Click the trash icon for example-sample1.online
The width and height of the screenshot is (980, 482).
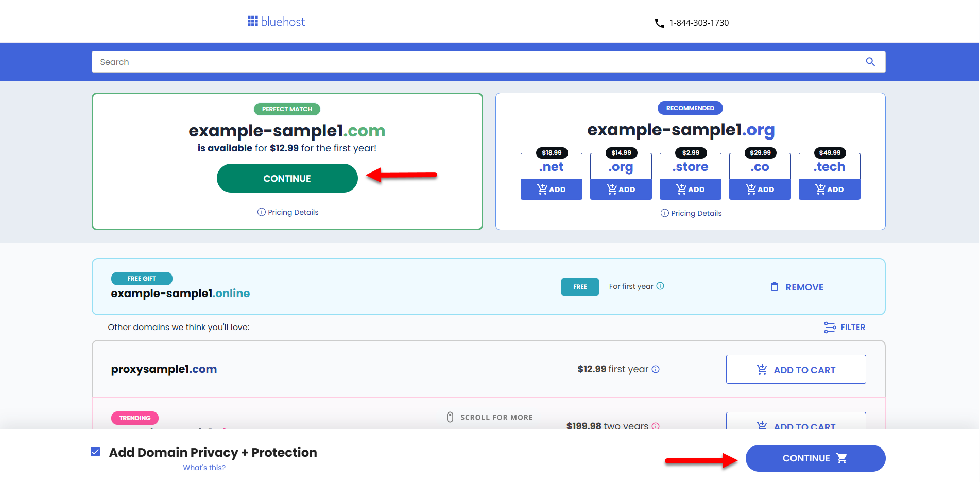pyautogui.click(x=775, y=287)
